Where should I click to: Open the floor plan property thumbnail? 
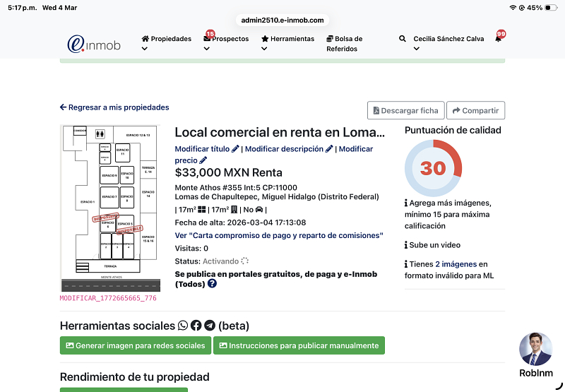click(x=109, y=208)
